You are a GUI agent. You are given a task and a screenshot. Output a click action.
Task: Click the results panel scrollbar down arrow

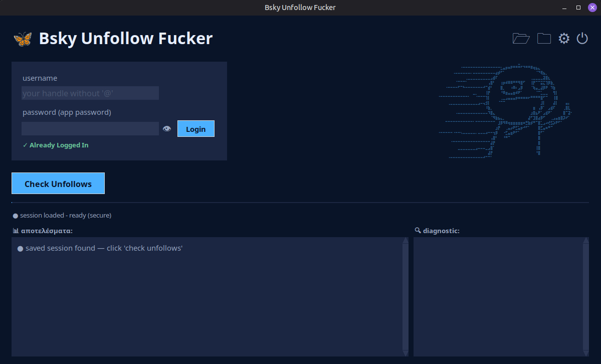pos(405,353)
